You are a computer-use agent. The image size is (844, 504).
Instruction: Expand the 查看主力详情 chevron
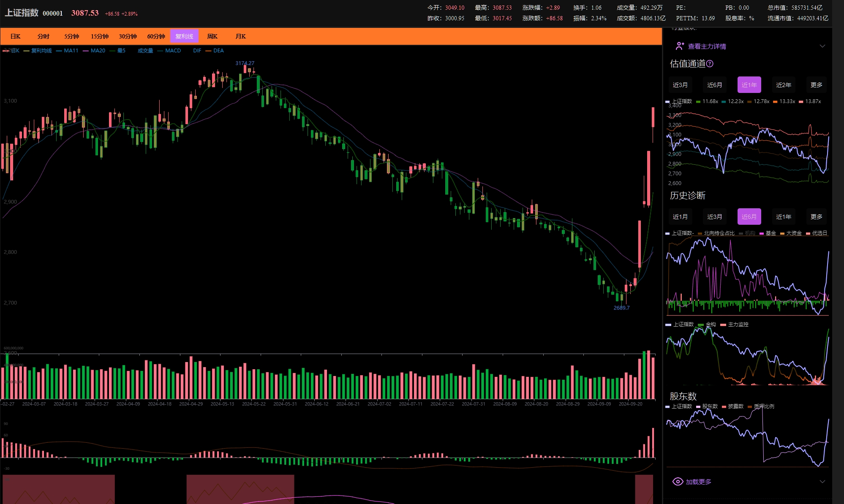click(822, 46)
